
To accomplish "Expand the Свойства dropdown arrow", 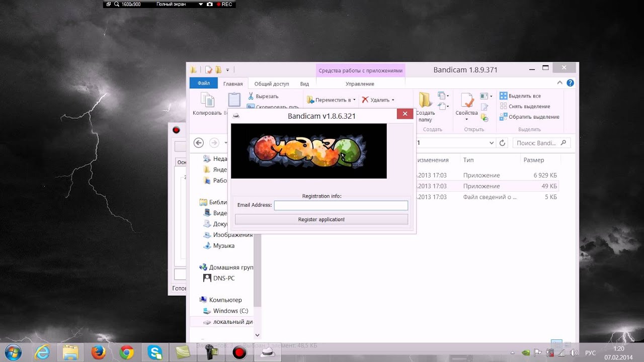I will [466, 120].
